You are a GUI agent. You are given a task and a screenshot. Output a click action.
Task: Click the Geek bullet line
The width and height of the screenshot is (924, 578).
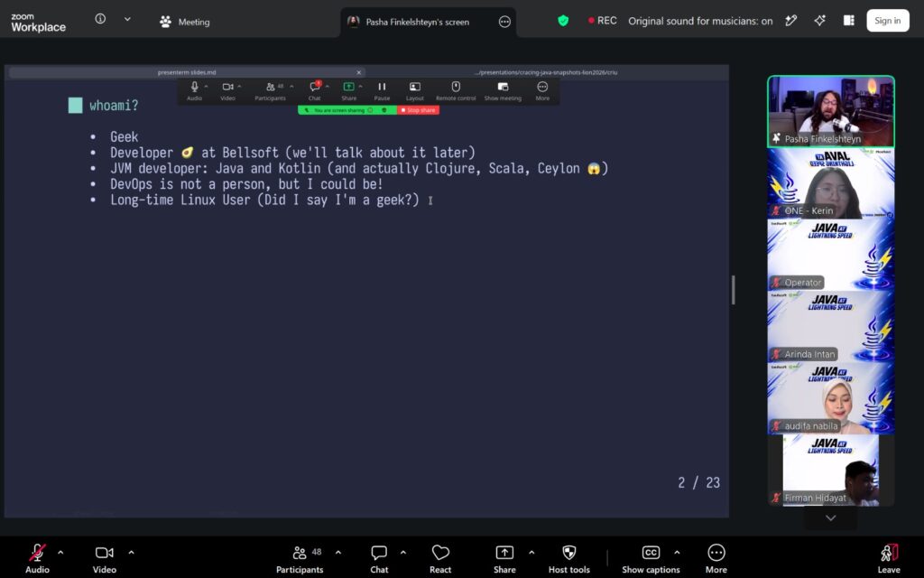click(x=124, y=137)
